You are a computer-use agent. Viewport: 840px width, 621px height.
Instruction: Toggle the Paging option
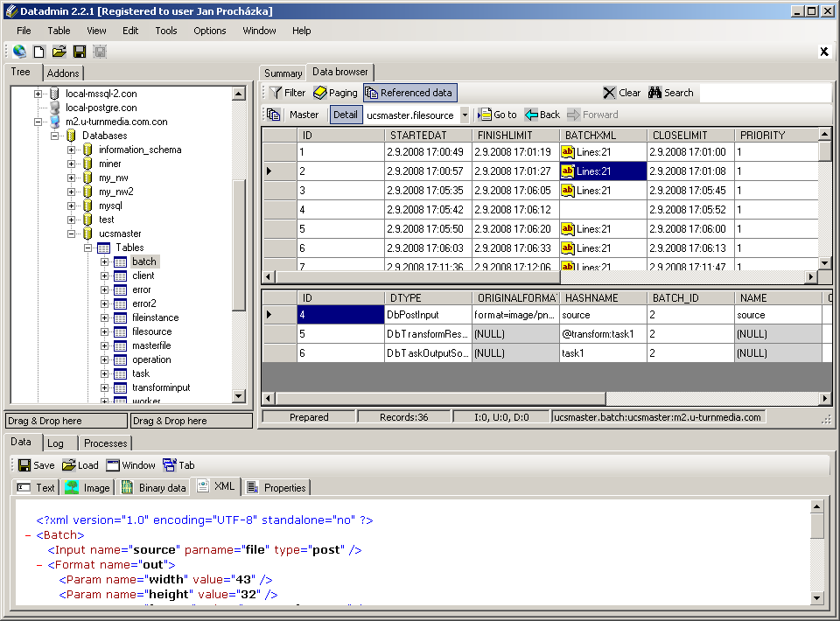point(335,93)
